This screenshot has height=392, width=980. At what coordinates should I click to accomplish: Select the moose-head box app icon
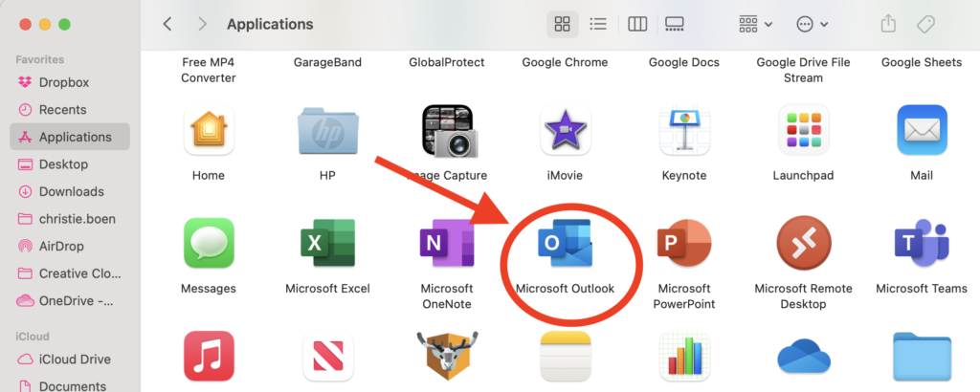point(446,357)
